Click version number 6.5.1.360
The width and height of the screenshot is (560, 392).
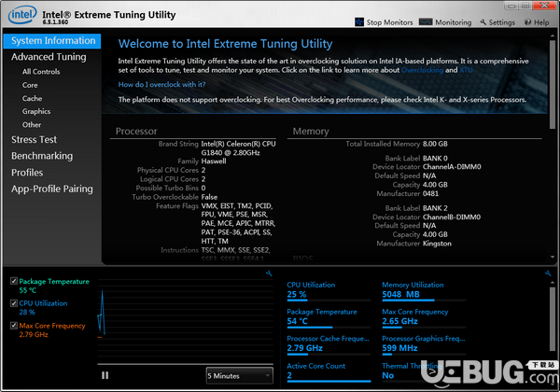tap(55, 22)
